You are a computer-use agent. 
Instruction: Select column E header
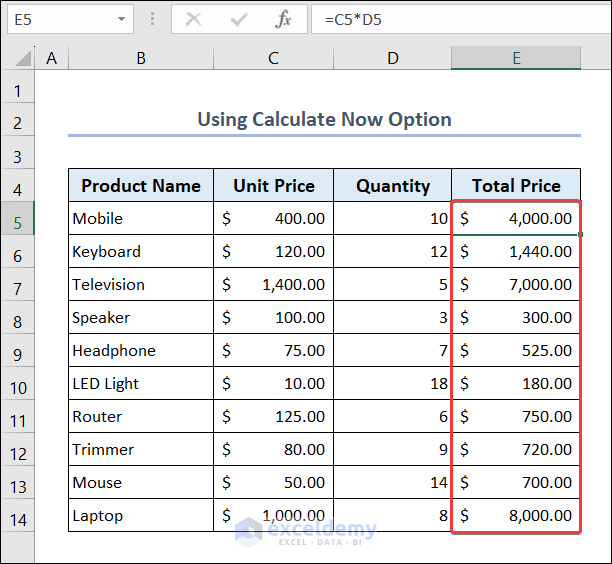(x=516, y=58)
